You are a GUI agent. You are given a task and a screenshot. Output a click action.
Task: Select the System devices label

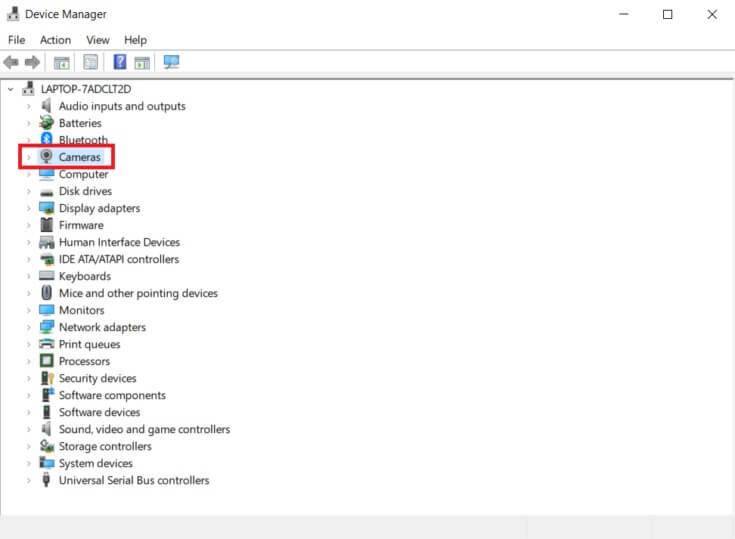(x=96, y=463)
